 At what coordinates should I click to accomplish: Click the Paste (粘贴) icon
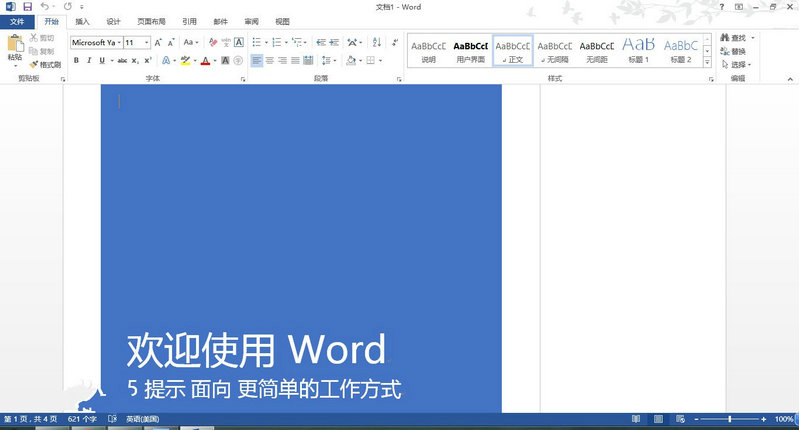point(14,45)
